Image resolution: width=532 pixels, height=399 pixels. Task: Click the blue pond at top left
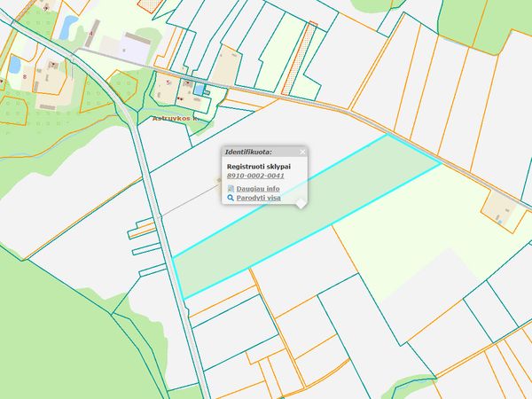(69, 25)
